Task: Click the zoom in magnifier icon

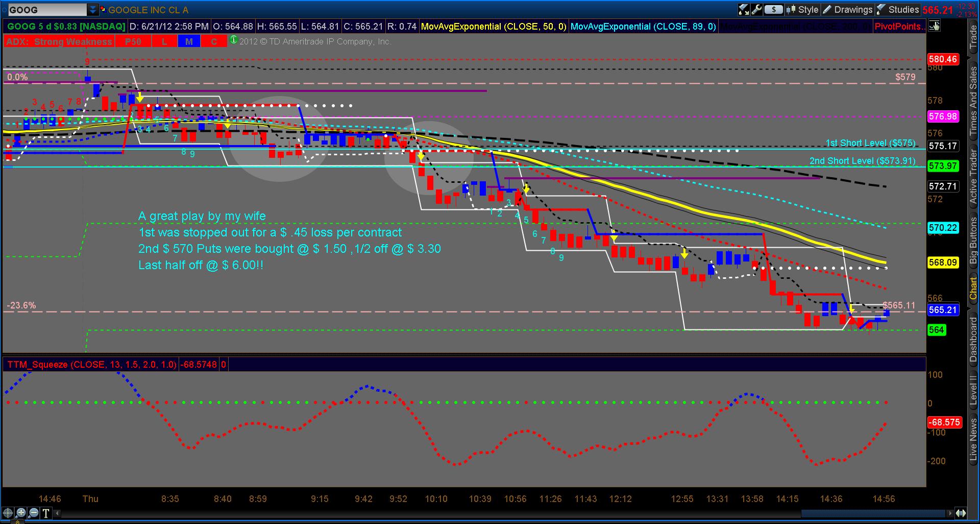Action: coord(20,513)
